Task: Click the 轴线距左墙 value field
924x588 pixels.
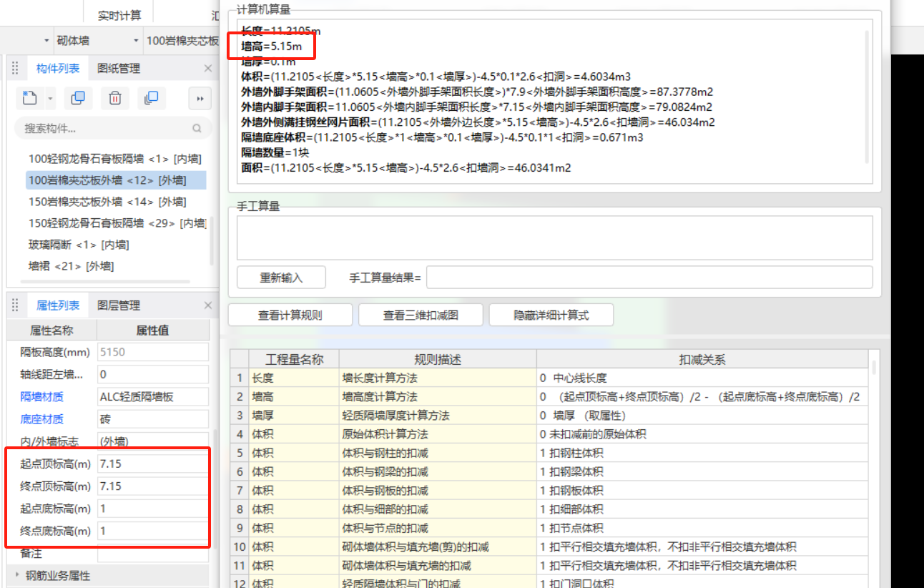Action: [x=153, y=374]
